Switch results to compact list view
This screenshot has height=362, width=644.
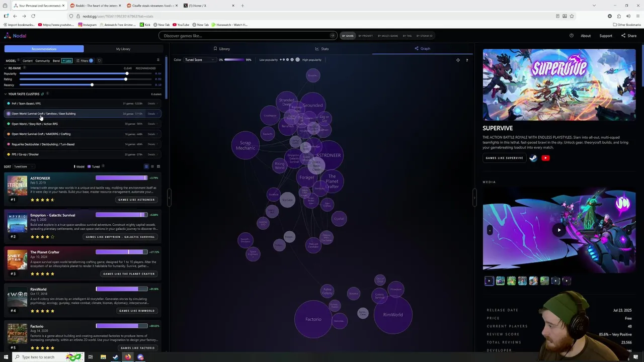(x=152, y=166)
